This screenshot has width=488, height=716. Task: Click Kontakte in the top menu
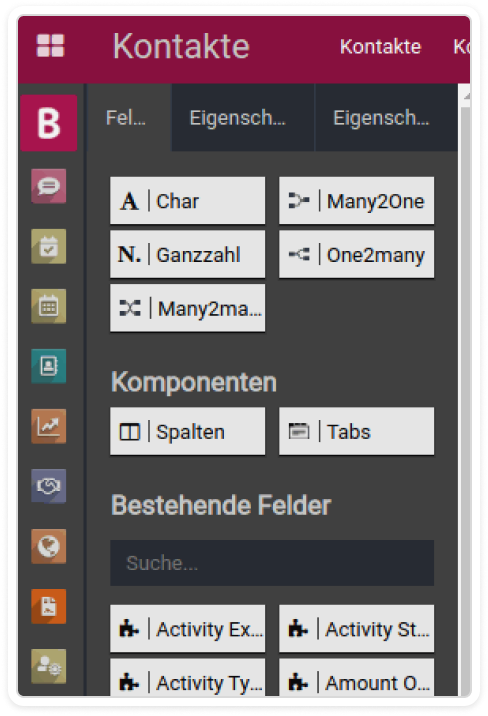pyautogui.click(x=380, y=47)
